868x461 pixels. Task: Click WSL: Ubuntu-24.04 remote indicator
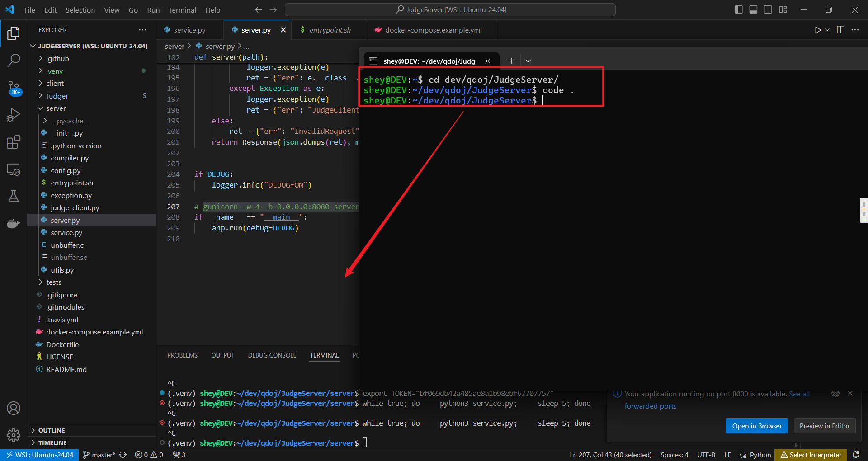click(x=40, y=455)
